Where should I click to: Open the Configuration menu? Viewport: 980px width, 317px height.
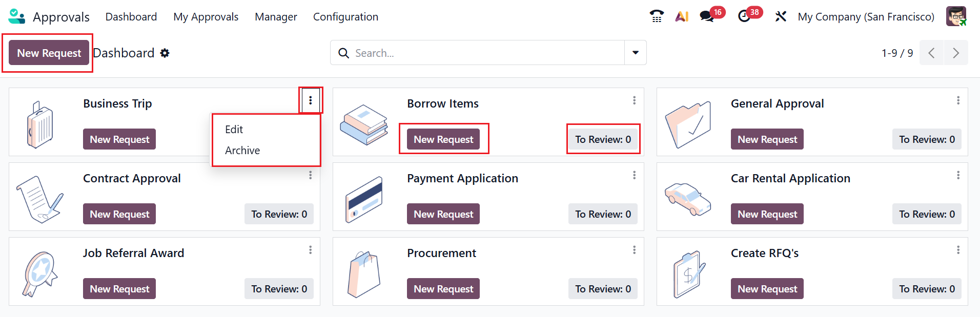(x=345, y=17)
